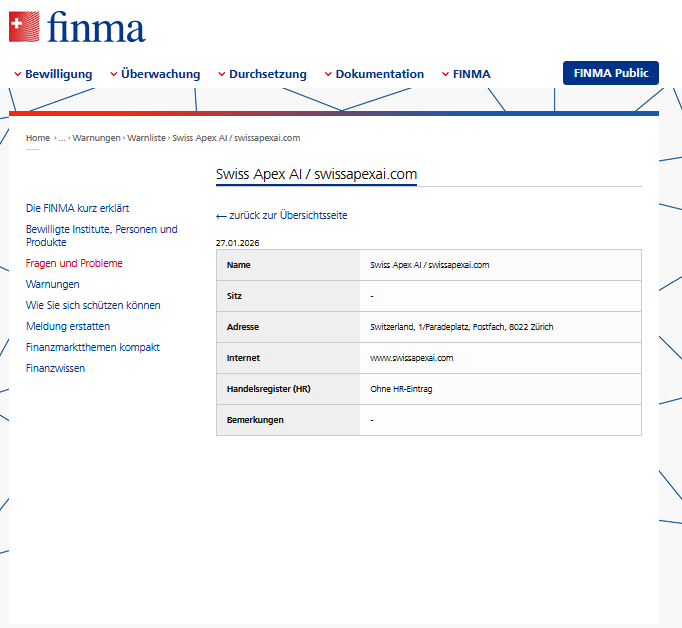
Task: Expand the Durchsetzung menu
Action: [262, 74]
